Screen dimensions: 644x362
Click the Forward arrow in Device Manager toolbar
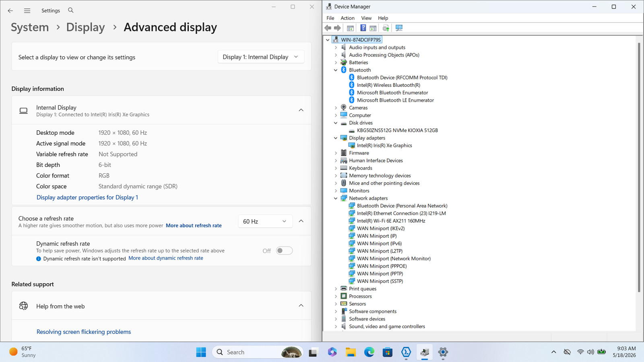point(337,28)
